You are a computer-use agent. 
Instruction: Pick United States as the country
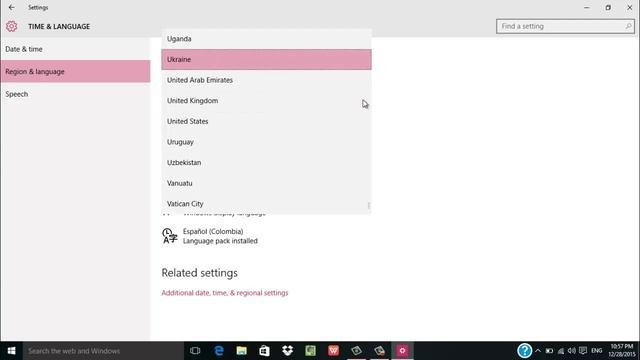click(266, 121)
